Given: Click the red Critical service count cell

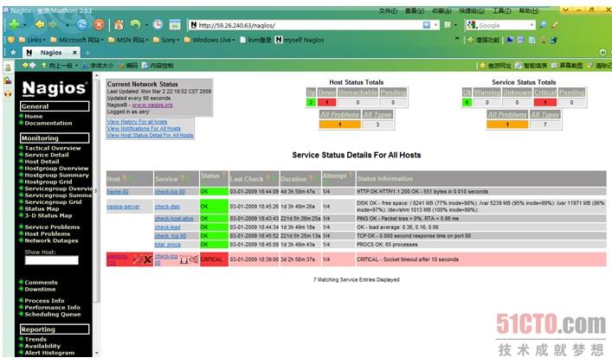Looking at the screenshot, I should pyautogui.click(x=544, y=102).
